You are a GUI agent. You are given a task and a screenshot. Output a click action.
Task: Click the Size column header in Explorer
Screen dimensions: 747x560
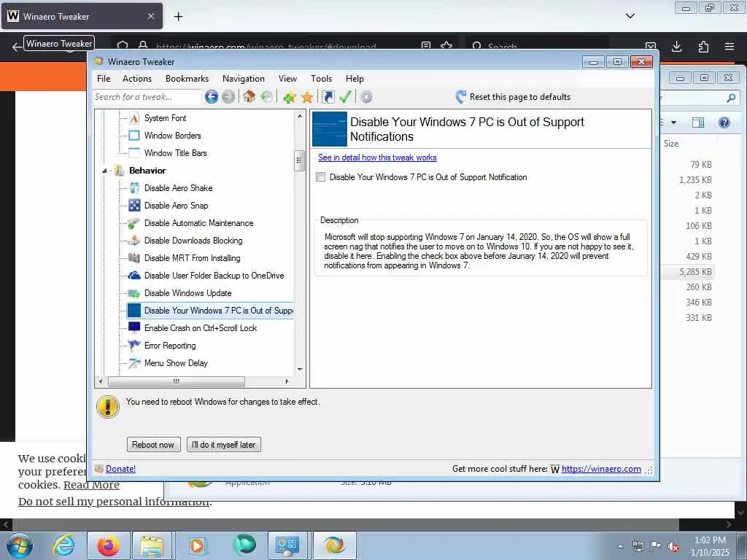(671, 144)
